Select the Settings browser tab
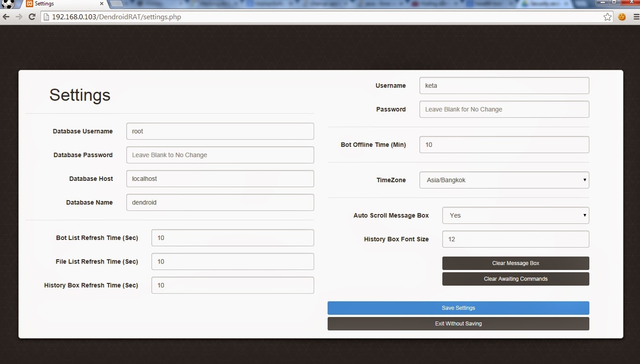Image resolution: width=640 pixels, height=364 pixels. coord(65,4)
